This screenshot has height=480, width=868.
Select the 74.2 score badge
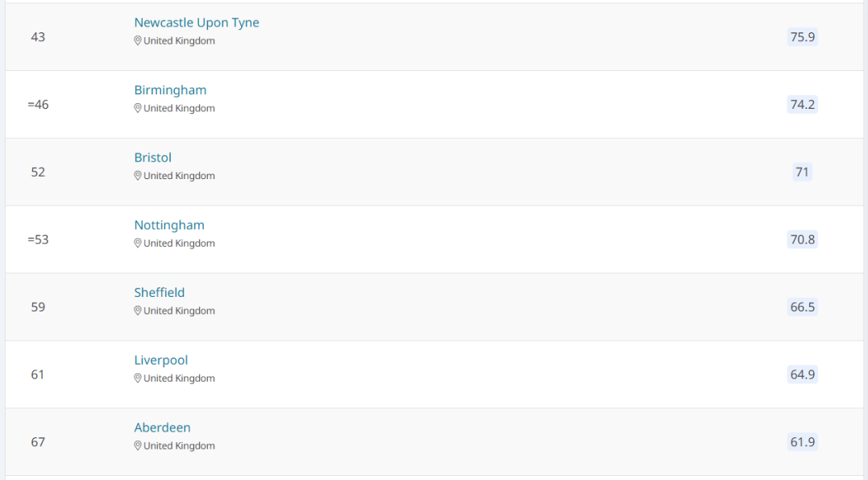(x=802, y=105)
